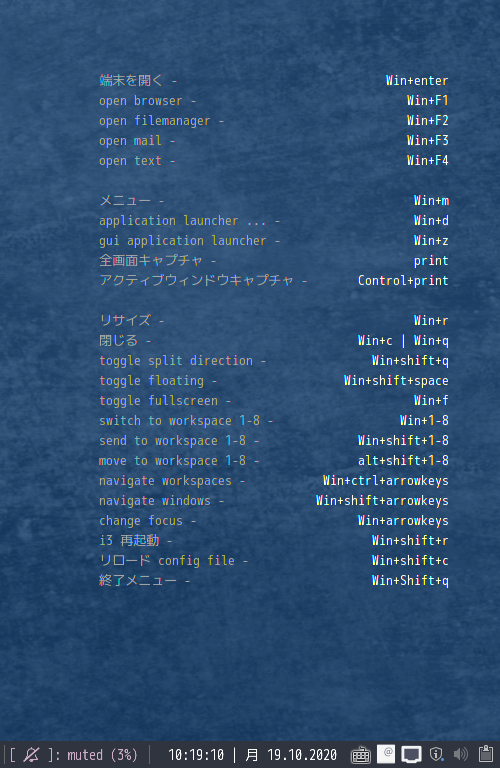Open the clipboard manager tray icon
The width and height of the screenshot is (500, 768).
pos(486,754)
